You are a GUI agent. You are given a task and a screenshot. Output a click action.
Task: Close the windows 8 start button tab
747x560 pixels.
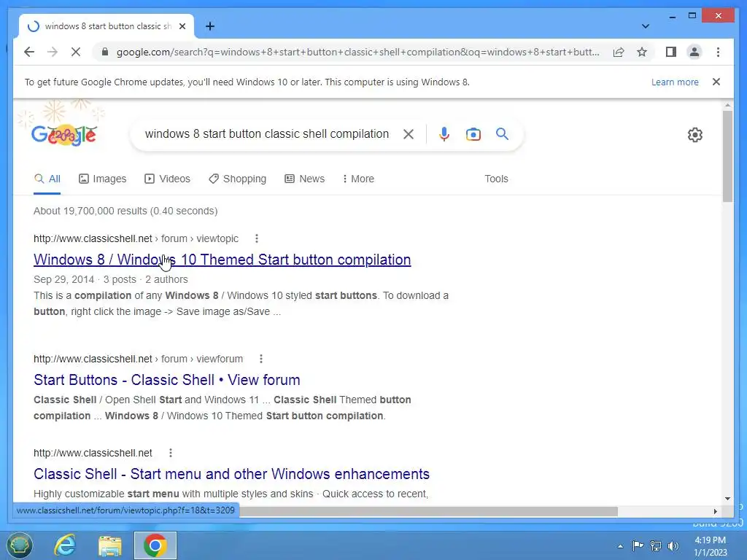point(182,26)
